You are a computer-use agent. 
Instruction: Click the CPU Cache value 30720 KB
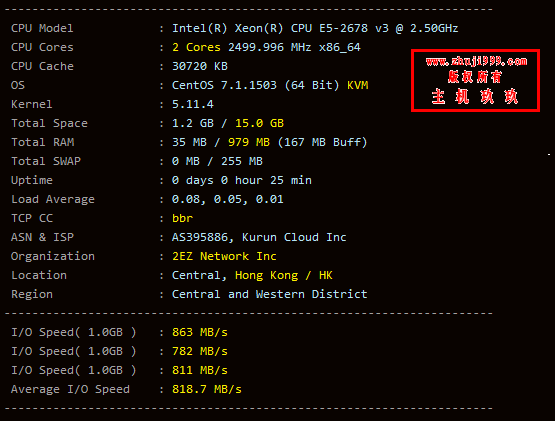[200, 66]
